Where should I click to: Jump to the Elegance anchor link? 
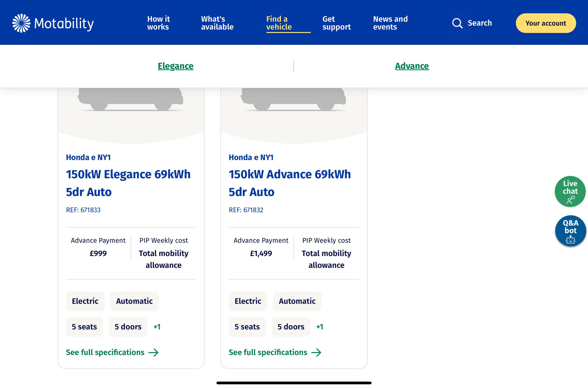click(x=176, y=66)
